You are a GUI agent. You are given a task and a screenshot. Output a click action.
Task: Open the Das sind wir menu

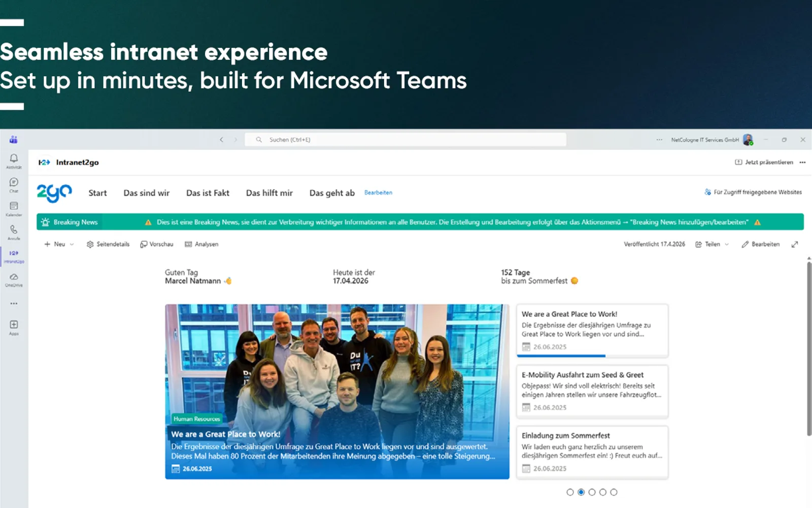tap(147, 193)
